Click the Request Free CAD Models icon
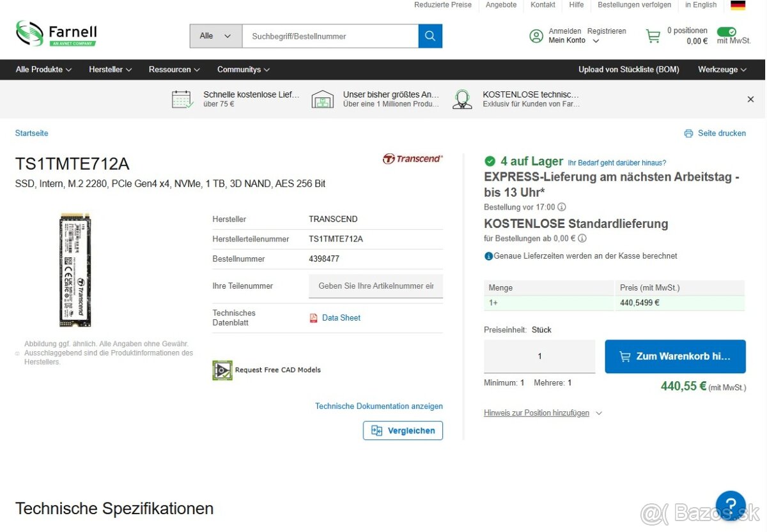 point(222,370)
